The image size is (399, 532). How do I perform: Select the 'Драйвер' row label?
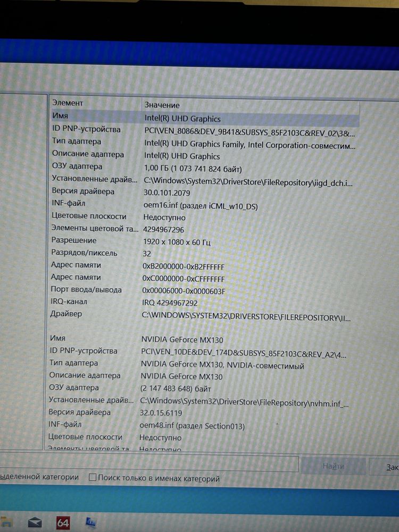pos(66,314)
